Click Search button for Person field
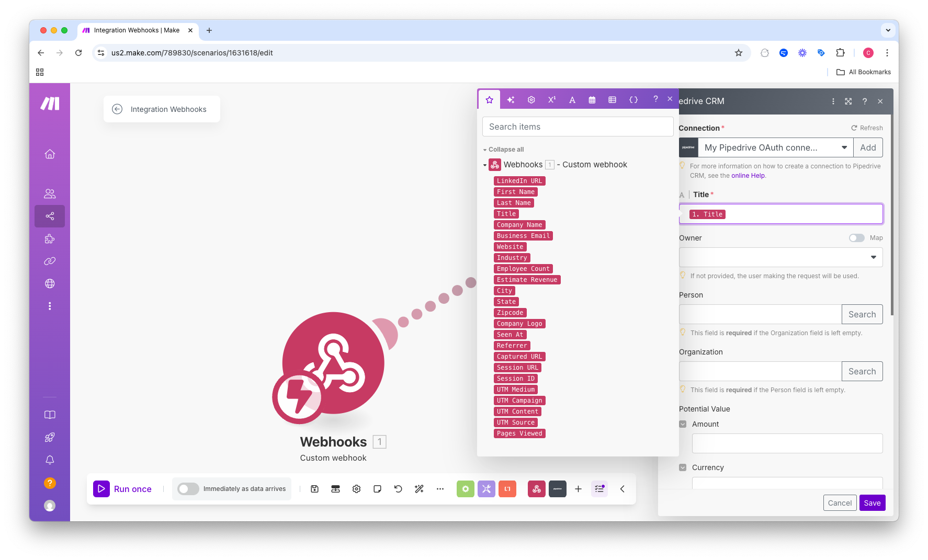 [x=862, y=314]
